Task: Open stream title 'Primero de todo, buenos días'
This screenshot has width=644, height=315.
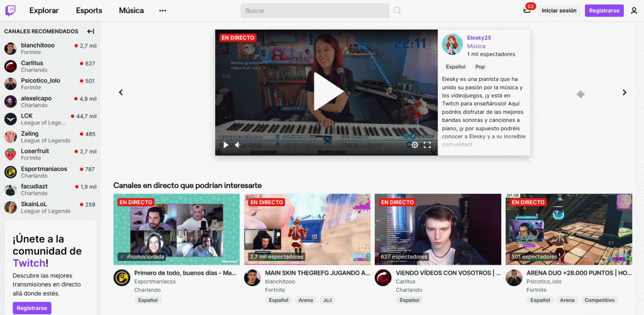Action: coord(186,273)
